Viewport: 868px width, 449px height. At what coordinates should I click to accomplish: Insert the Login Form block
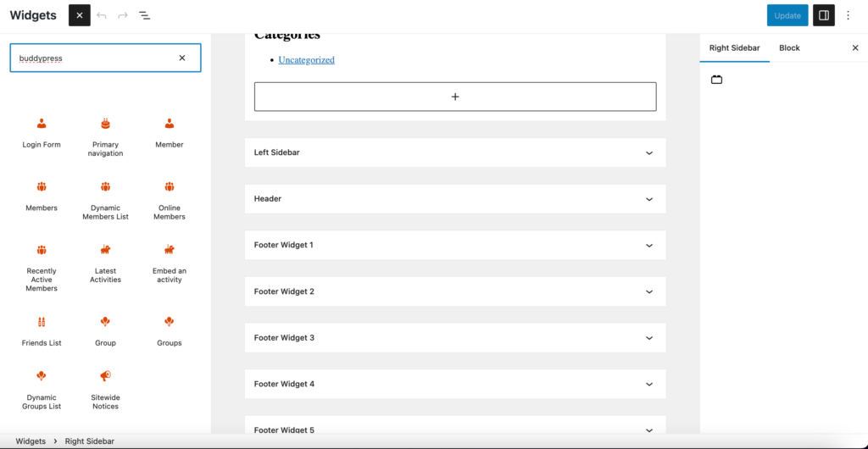[x=42, y=133]
